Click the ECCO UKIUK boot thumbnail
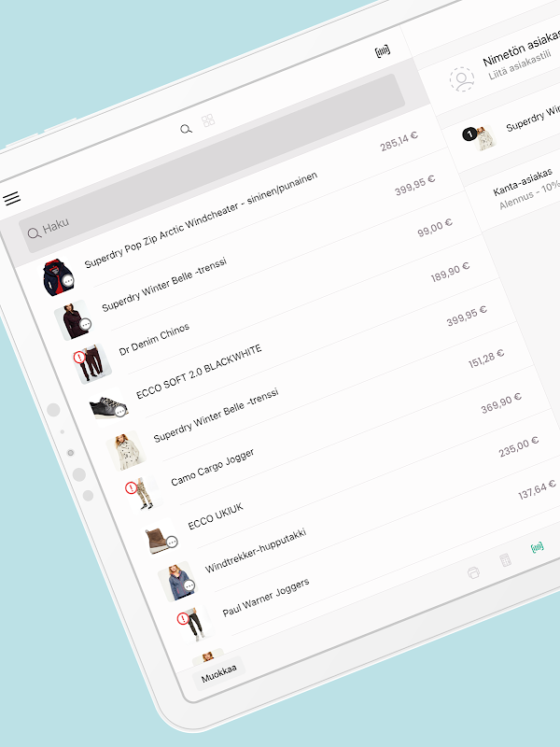Screen dimensions: 560x747 coord(161,538)
